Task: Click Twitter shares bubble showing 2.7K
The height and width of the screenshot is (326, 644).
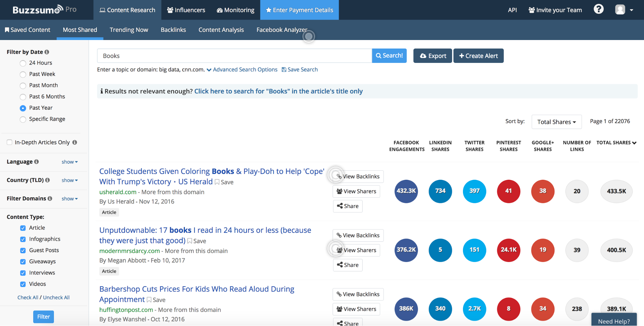Action: click(x=474, y=309)
